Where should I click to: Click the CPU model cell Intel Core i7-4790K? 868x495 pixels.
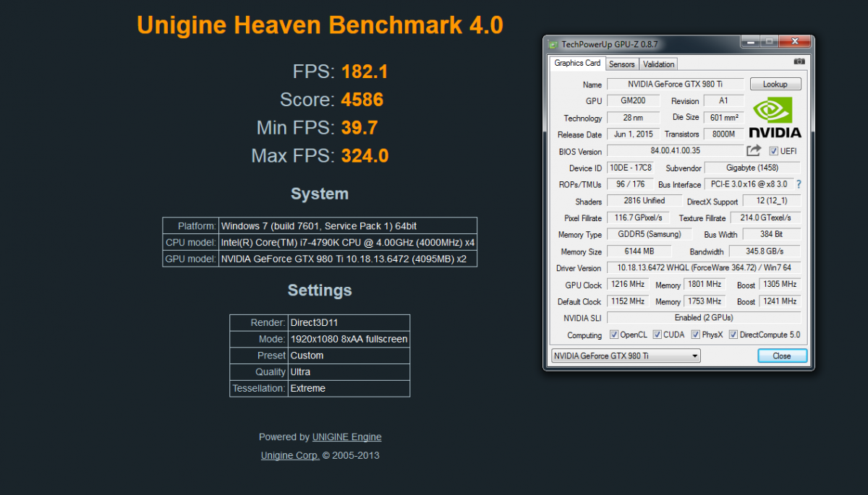click(348, 243)
